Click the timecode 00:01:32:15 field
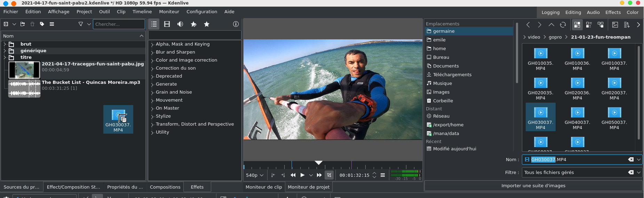 [x=354, y=175]
